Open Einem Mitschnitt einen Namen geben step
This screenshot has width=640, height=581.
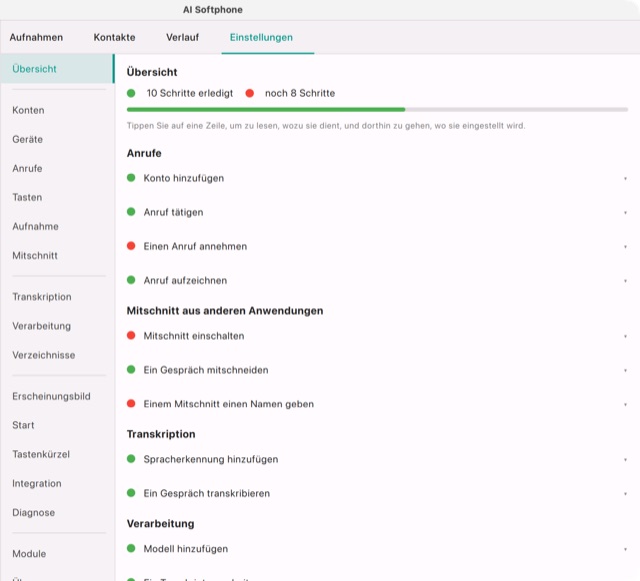[x=377, y=404]
